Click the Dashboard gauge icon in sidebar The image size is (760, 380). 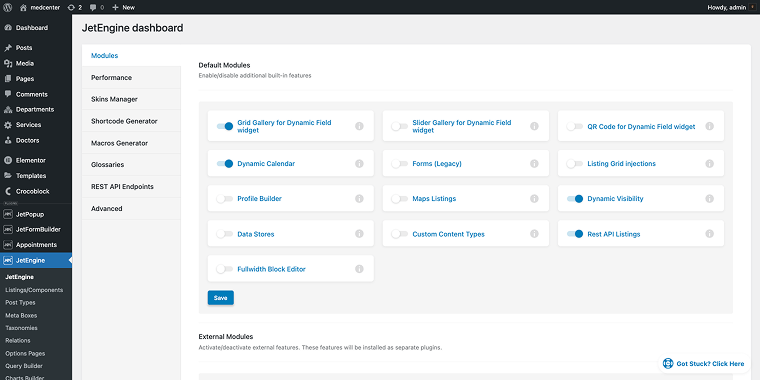[x=8, y=28]
